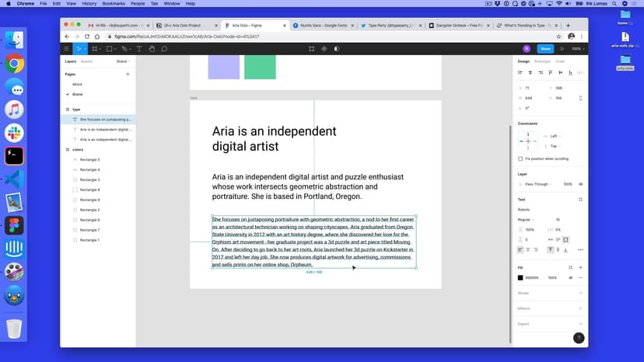Enable Fix position when scrolling checkbox
The width and height of the screenshot is (644, 362).
pos(520,158)
